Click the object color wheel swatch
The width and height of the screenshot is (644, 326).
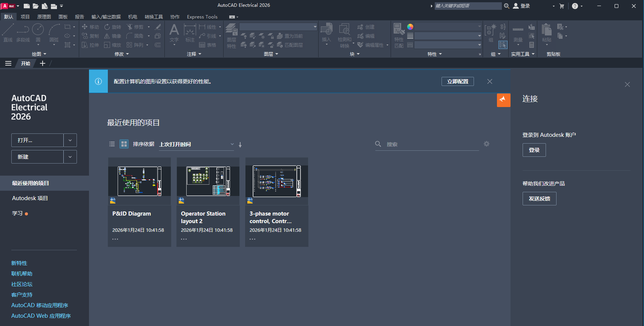click(410, 27)
